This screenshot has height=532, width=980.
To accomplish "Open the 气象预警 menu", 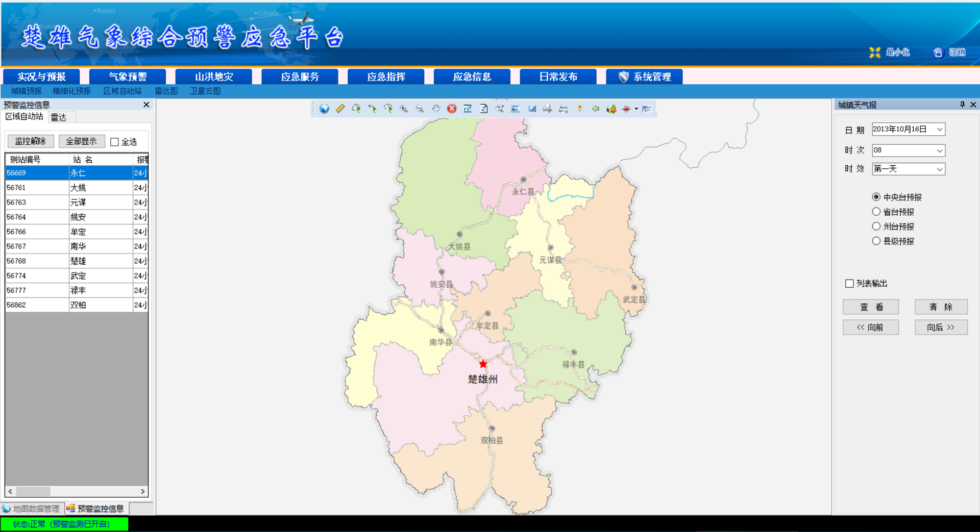I will (x=128, y=77).
